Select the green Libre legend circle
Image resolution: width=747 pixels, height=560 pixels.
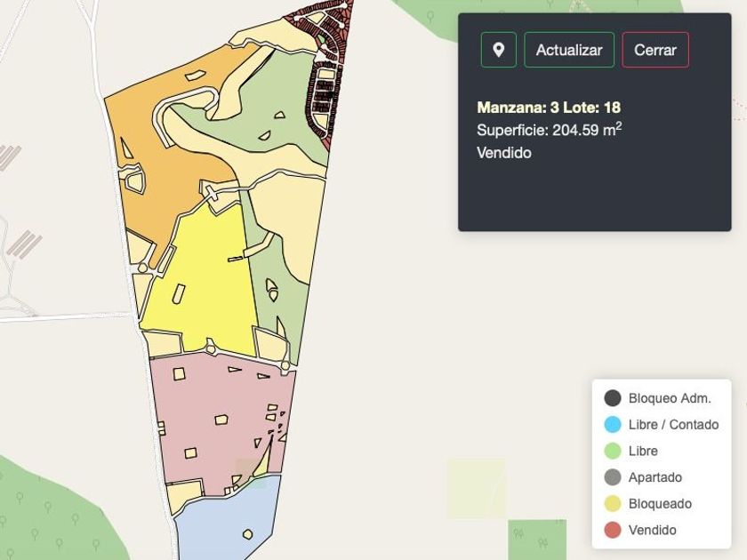click(x=612, y=451)
